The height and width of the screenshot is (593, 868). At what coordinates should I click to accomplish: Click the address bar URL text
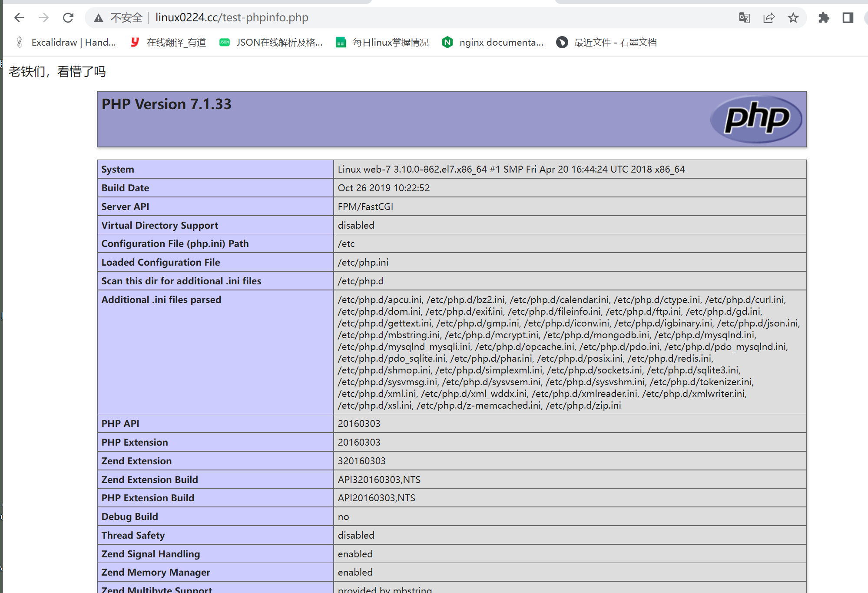[232, 18]
